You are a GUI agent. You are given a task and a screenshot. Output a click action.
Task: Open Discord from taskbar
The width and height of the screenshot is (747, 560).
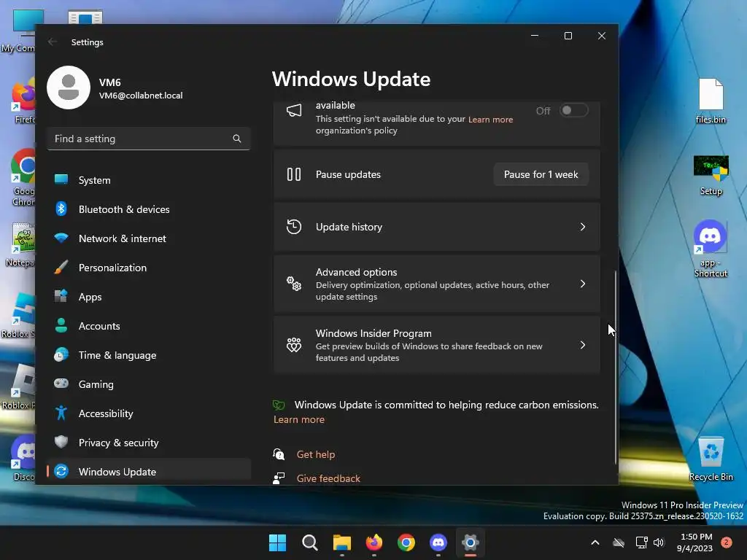tap(438, 542)
